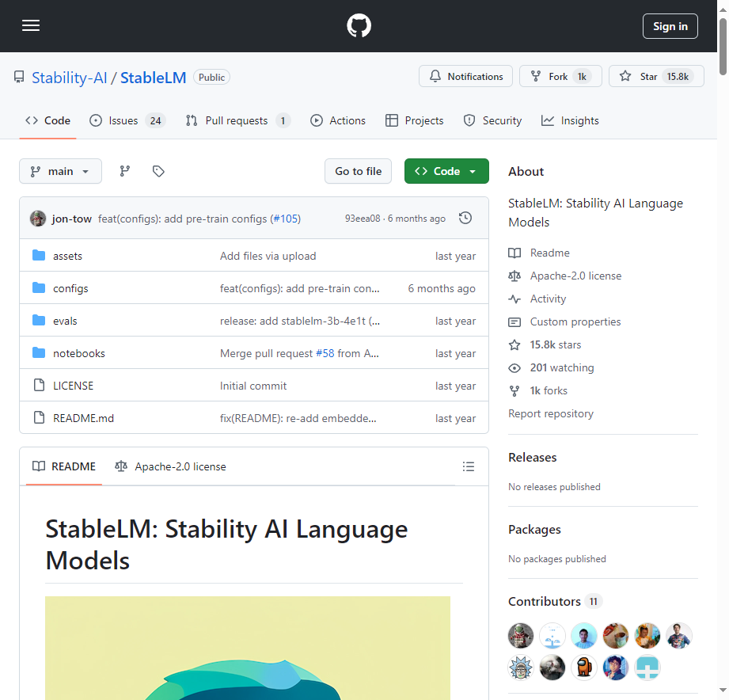
Task: Open the evals folder
Action: pos(65,321)
